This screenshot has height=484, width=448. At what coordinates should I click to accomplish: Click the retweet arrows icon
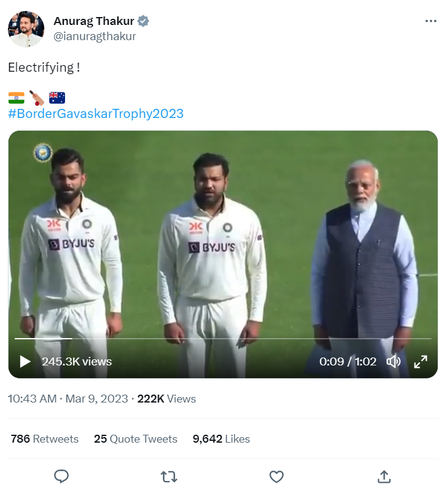(168, 476)
